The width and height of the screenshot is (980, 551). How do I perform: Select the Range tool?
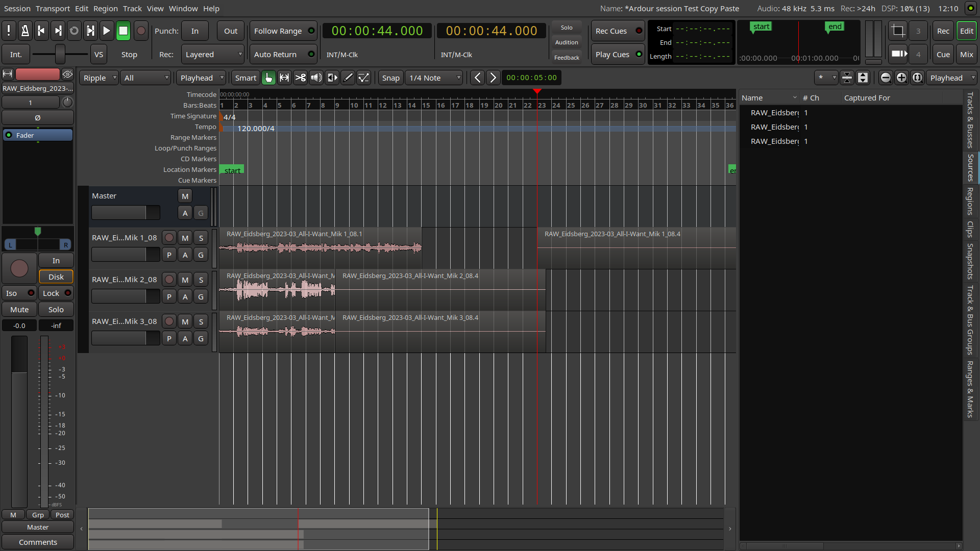click(284, 78)
